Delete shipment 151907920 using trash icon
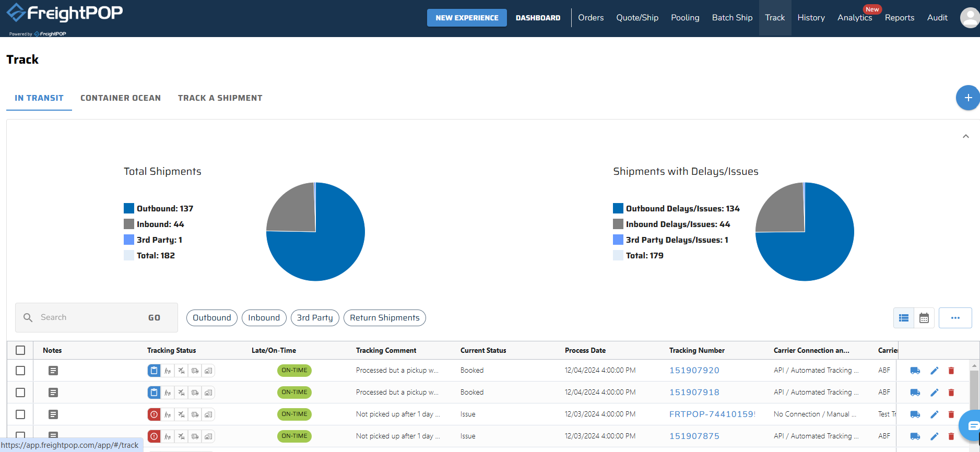980x452 pixels. pyautogui.click(x=951, y=371)
